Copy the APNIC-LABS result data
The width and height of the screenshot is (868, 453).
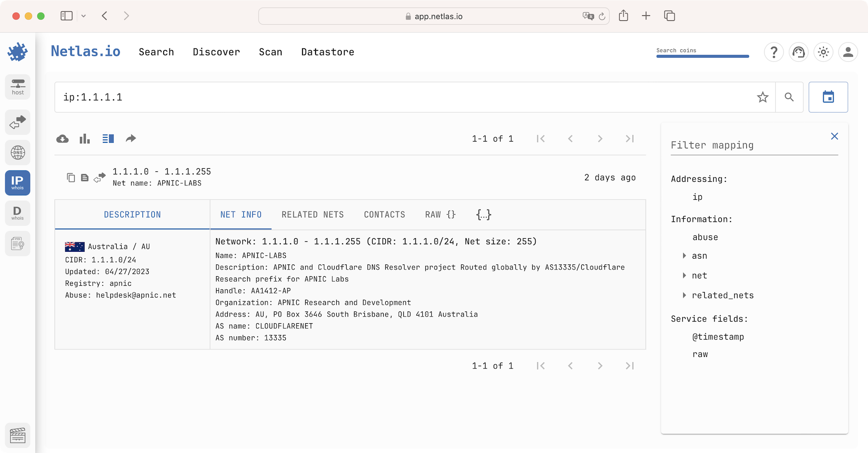(x=71, y=177)
